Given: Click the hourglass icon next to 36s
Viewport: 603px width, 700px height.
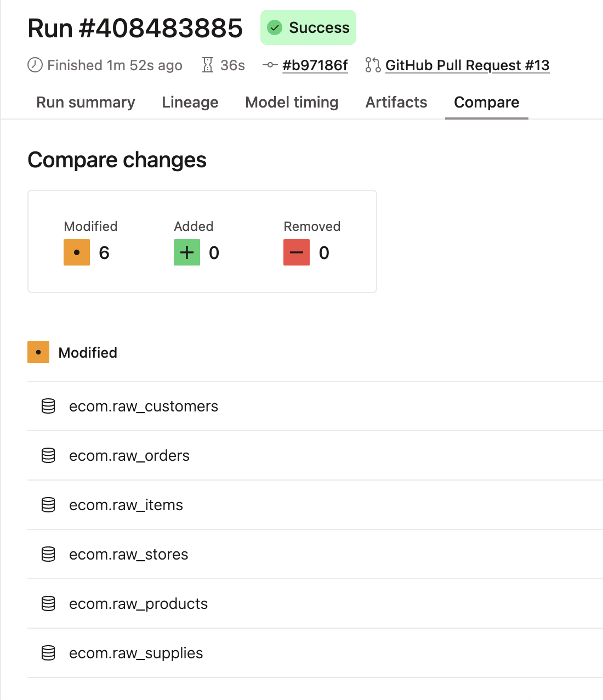Looking at the screenshot, I should (x=208, y=65).
